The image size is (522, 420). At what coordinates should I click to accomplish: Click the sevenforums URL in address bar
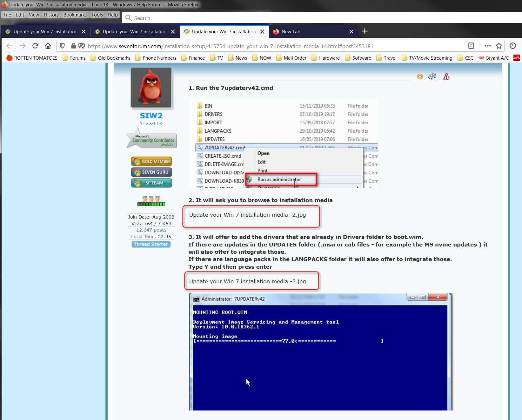(x=231, y=46)
